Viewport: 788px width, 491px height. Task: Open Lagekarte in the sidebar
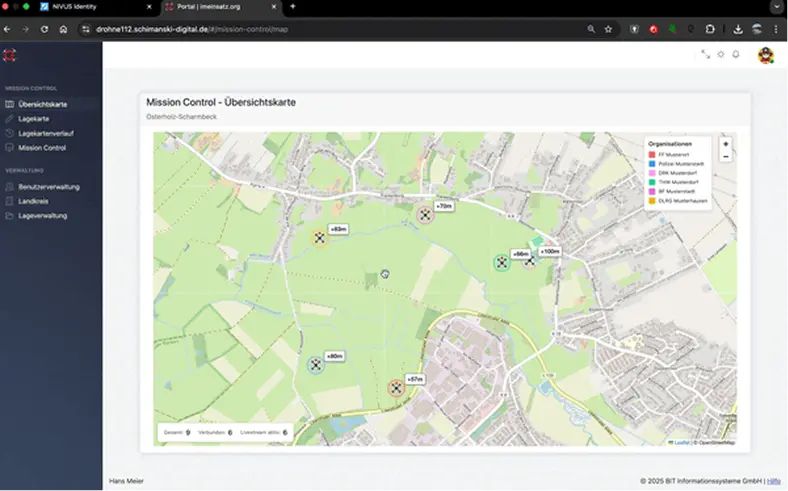[34, 118]
